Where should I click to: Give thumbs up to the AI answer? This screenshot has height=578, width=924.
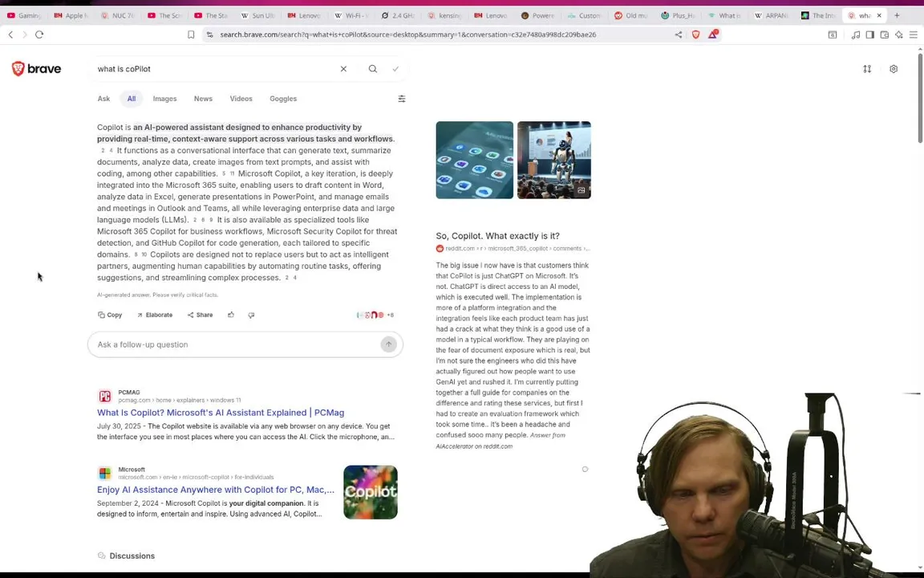231,315
